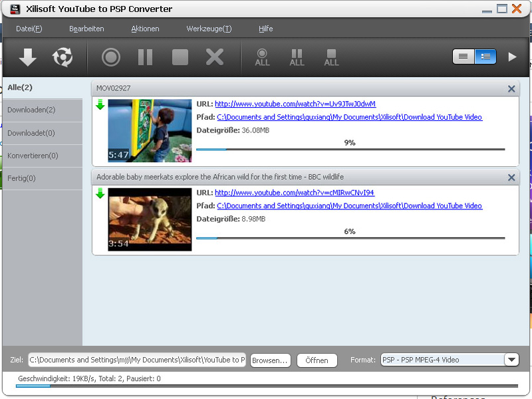Open the MOV02927 YouTube URL link
Screen dimensions: 532x399
coord(295,104)
